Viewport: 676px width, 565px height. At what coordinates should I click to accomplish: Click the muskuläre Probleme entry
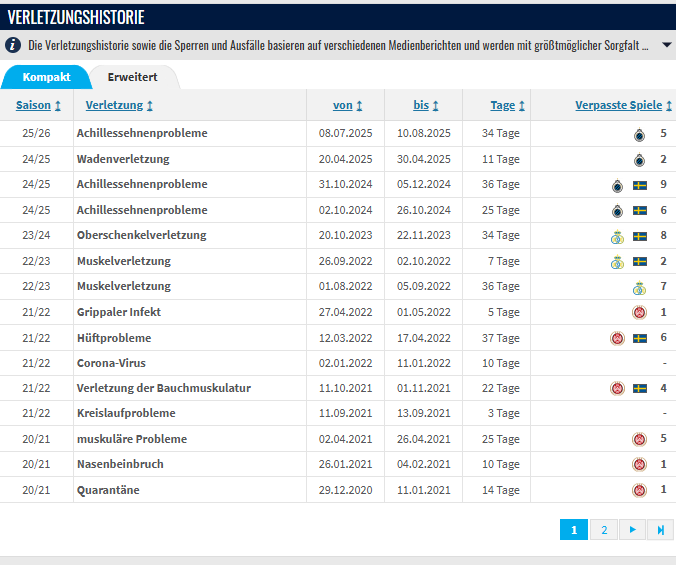pos(132,439)
